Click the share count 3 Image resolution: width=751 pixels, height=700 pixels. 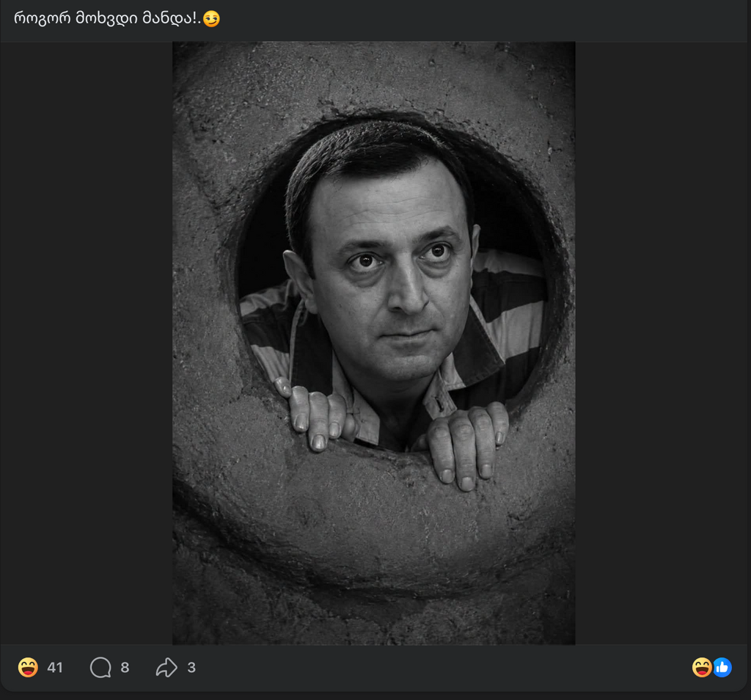[x=191, y=668]
